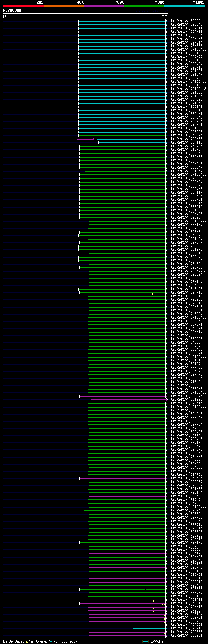The image size is (208, 644).
Task: Click hit label UniRef100_Q8H6B8
Action: coord(187,46)
